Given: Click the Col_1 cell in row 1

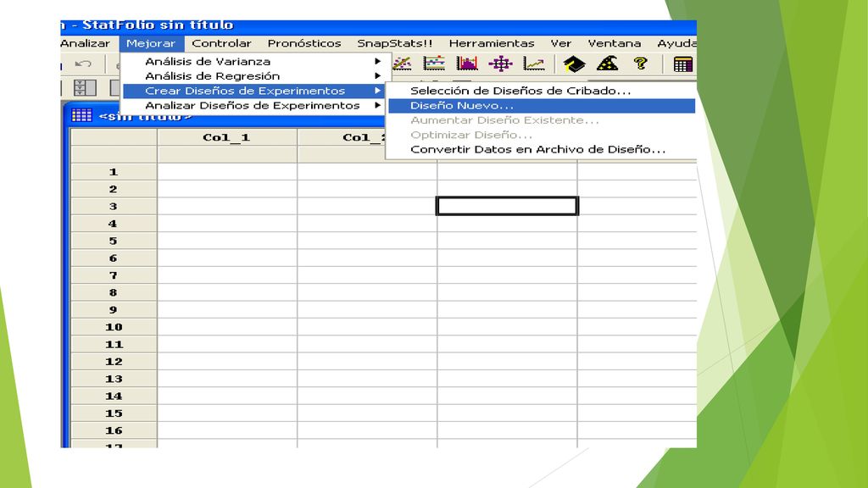Looking at the screenshot, I should click(227, 172).
